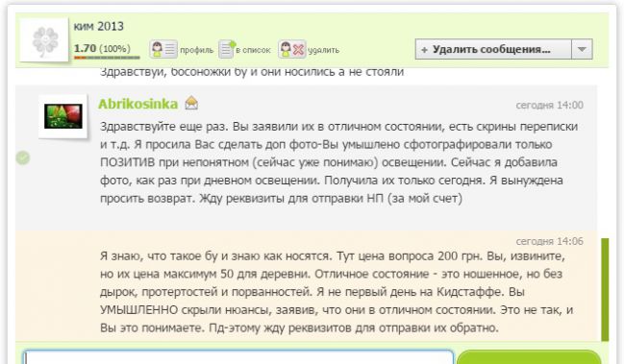Open the Abrikosinka username link

click(x=137, y=104)
